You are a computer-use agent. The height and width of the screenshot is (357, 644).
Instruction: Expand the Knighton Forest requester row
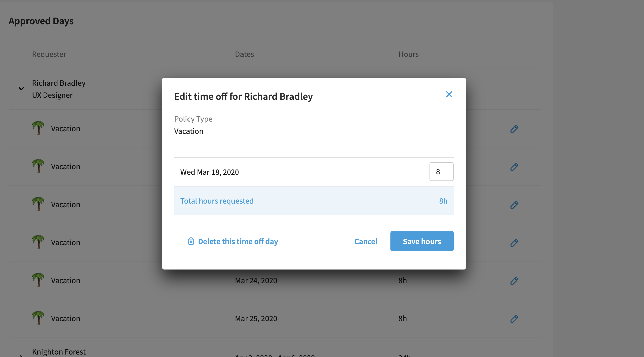tap(21, 355)
